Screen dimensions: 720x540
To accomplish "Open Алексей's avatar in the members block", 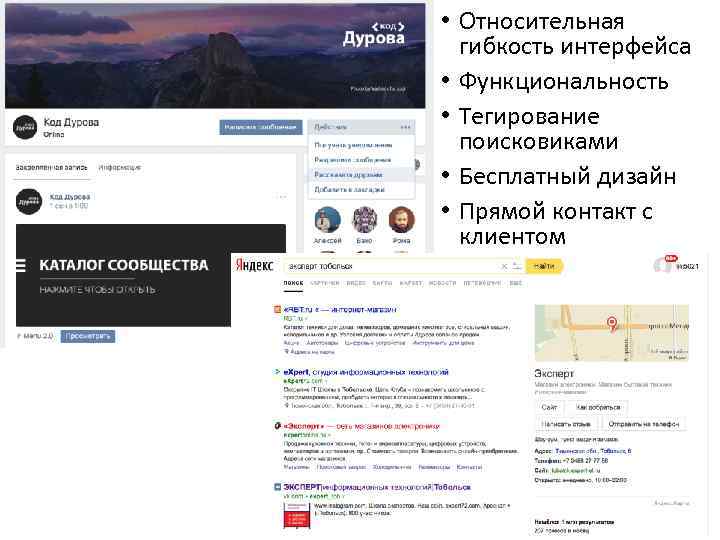I will click(327, 220).
